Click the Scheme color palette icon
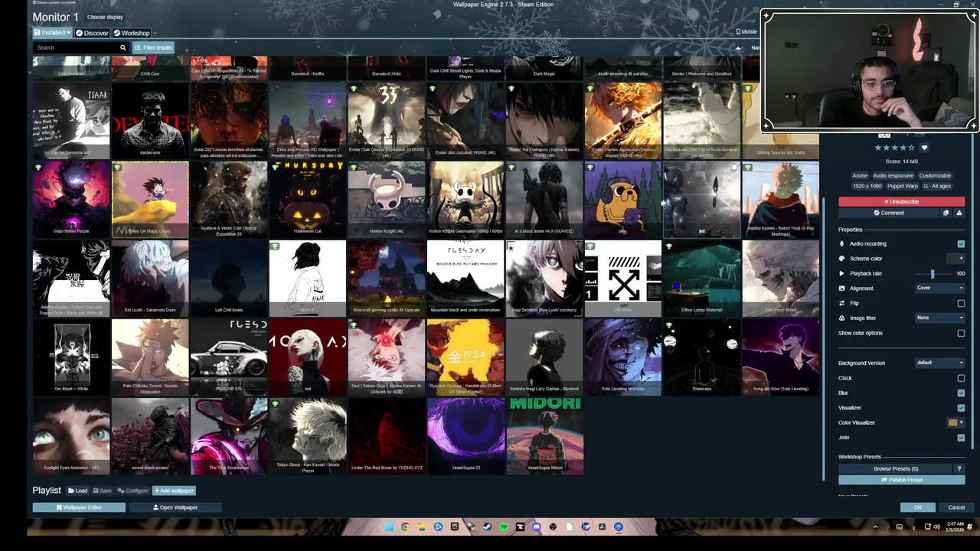The width and height of the screenshot is (980, 551). click(841, 259)
